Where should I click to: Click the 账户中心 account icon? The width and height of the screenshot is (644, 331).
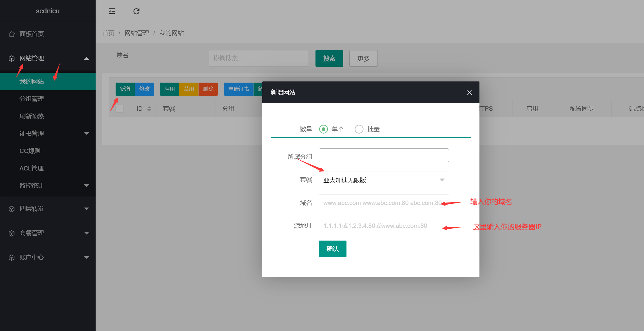pos(12,257)
